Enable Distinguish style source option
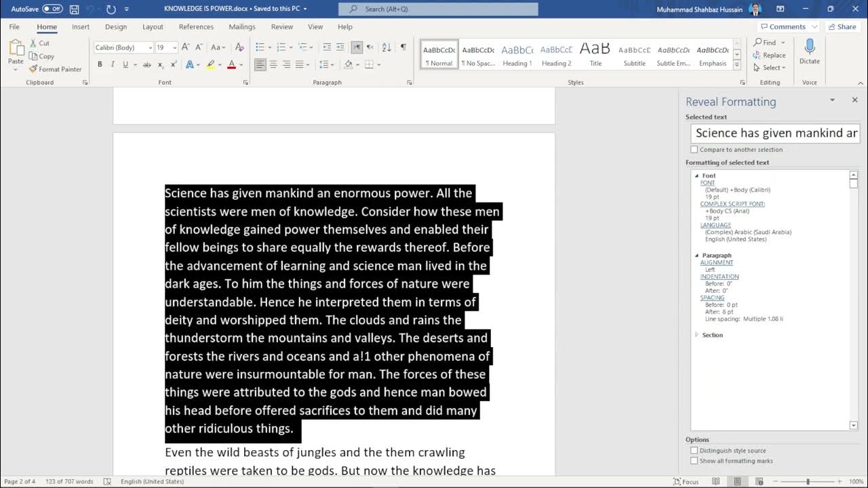 click(694, 451)
